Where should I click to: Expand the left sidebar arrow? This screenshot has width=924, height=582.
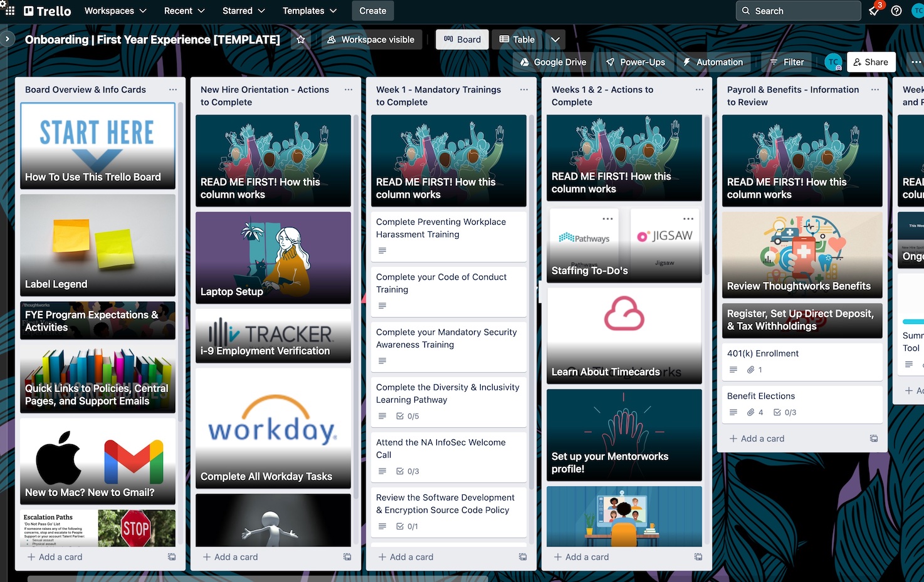pyautogui.click(x=8, y=39)
